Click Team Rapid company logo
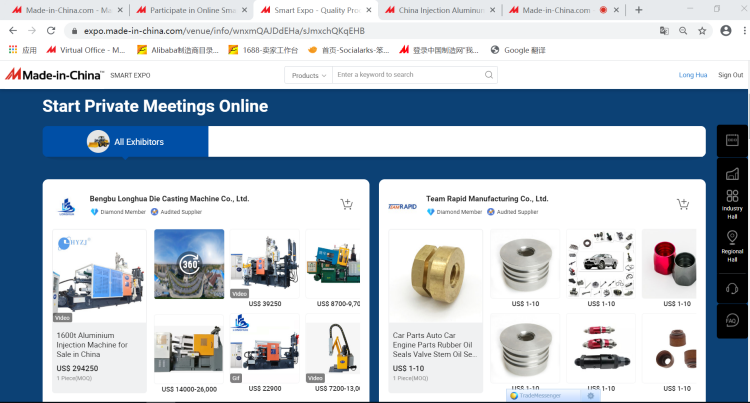This screenshot has height=403, width=750. (403, 207)
